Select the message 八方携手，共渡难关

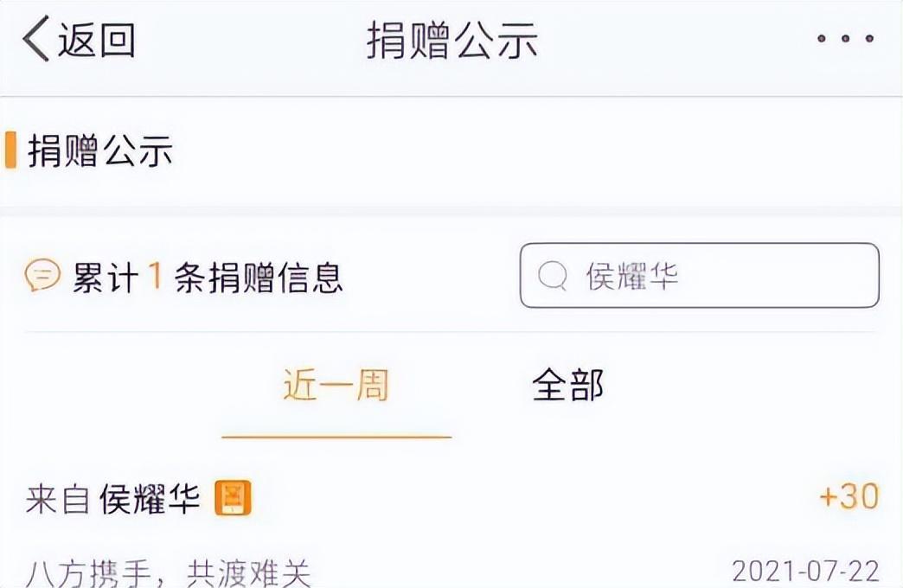point(169,572)
